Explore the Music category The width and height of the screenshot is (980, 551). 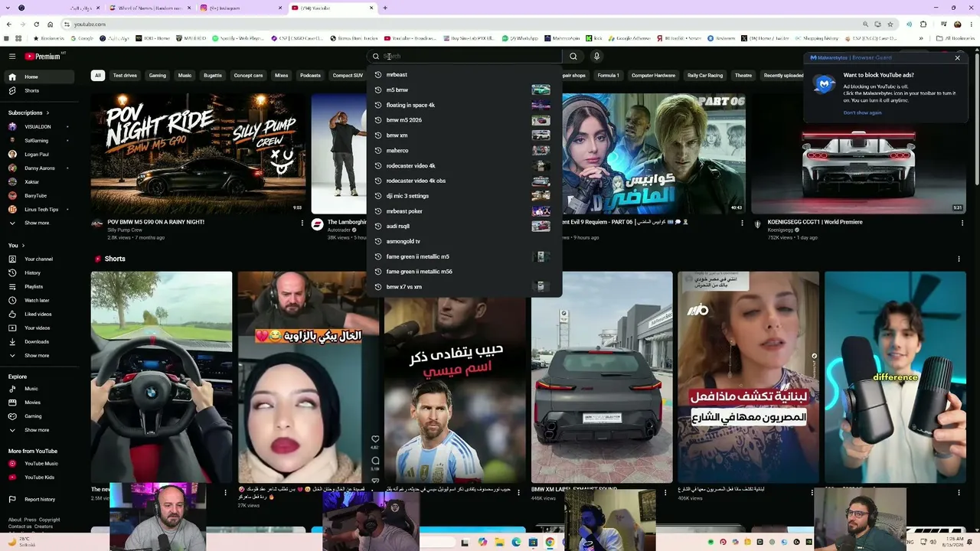pyautogui.click(x=38, y=389)
